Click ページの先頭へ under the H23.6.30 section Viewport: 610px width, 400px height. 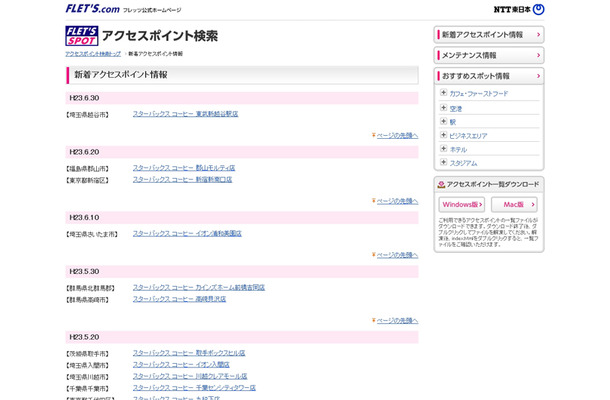pos(397,136)
